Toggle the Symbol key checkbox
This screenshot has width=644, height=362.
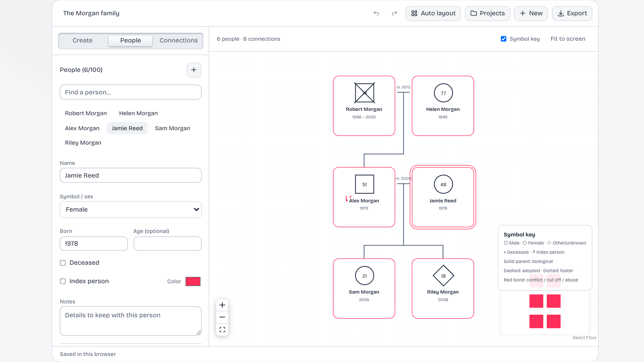(x=503, y=39)
